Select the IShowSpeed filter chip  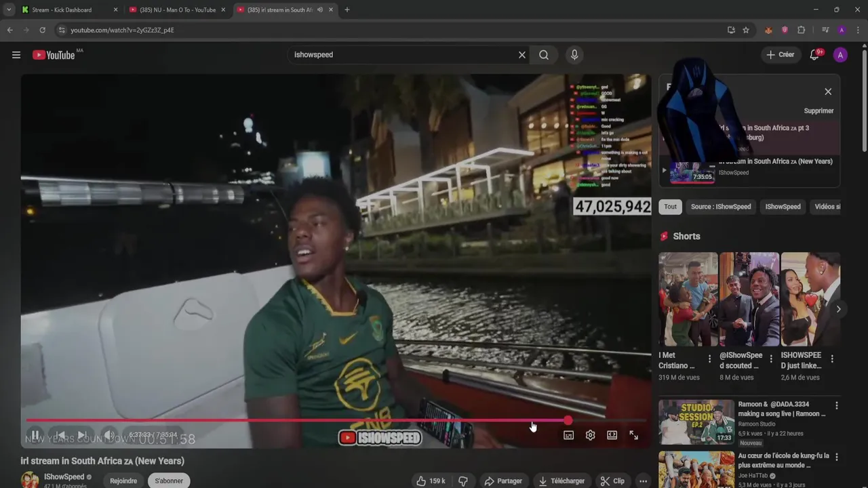(x=783, y=207)
